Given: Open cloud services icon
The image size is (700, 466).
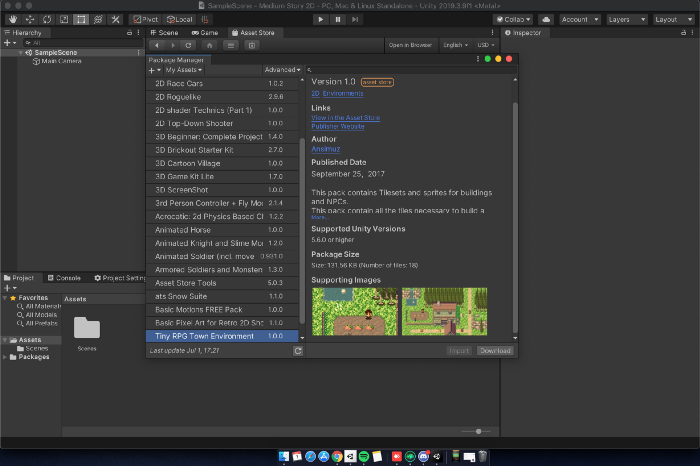Looking at the screenshot, I should click(546, 19).
